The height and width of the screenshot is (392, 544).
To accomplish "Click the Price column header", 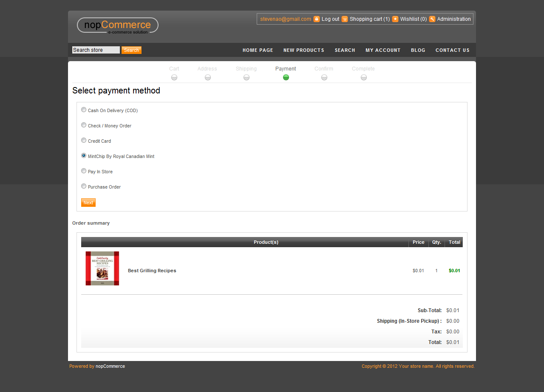I will pyautogui.click(x=419, y=242).
